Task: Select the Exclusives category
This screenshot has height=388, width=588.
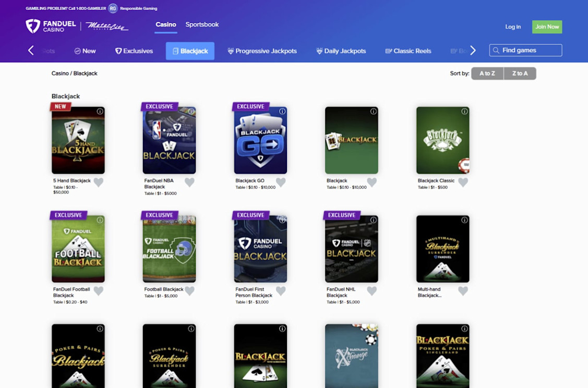Action: coord(134,51)
